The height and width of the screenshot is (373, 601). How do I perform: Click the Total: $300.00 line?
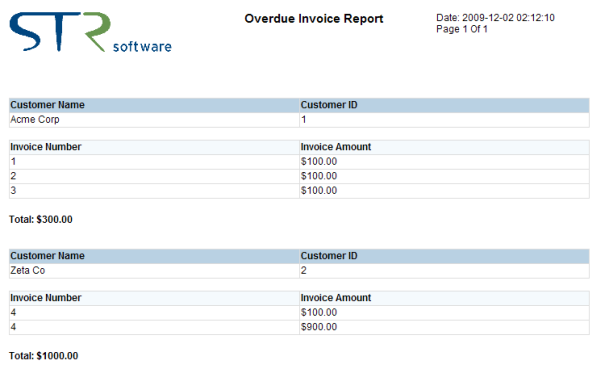[x=41, y=220]
